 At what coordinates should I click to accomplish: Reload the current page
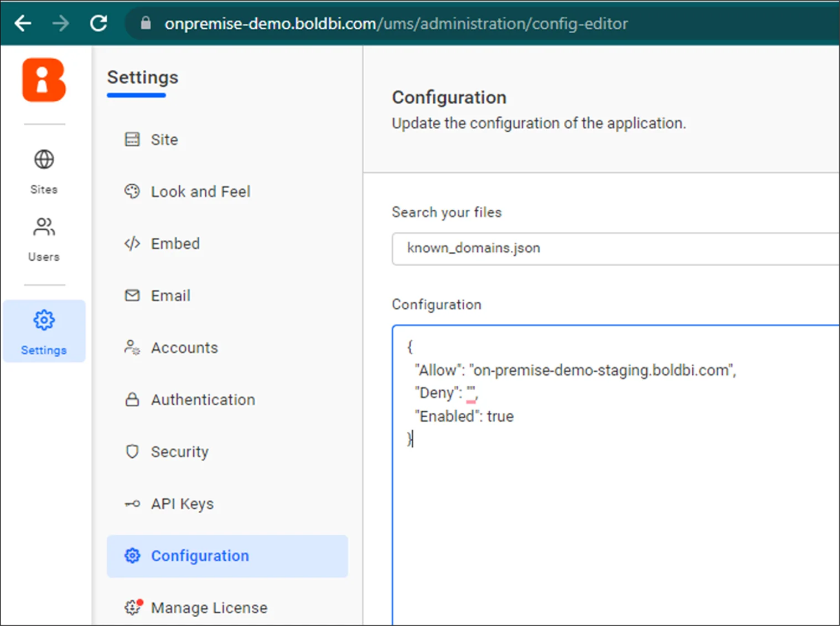[98, 23]
